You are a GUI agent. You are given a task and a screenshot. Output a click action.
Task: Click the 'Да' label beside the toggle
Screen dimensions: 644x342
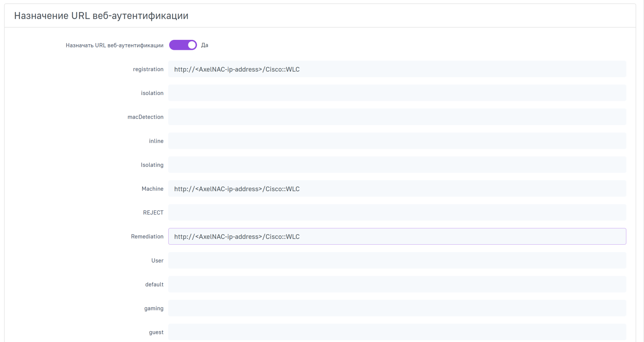[x=204, y=45]
